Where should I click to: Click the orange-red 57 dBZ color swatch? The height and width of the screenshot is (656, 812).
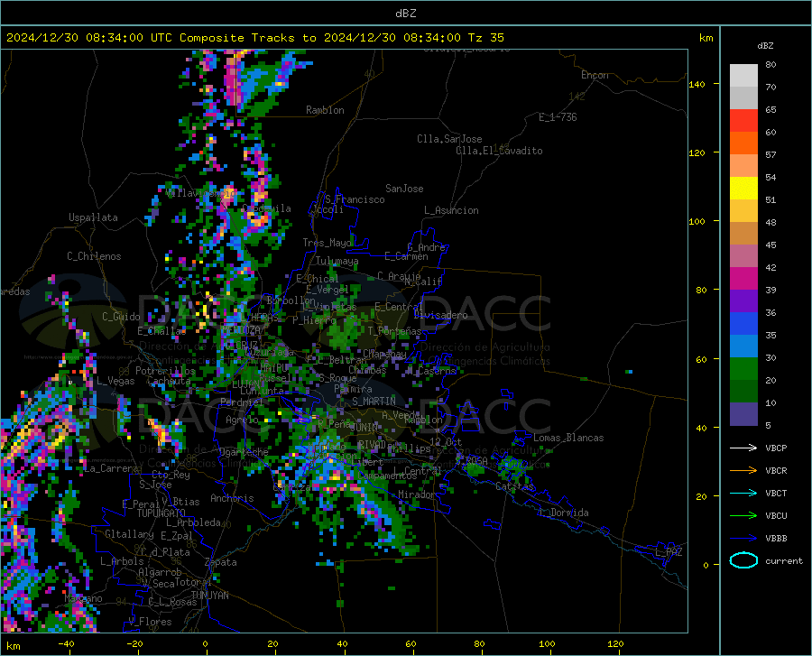[x=743, y=143]
